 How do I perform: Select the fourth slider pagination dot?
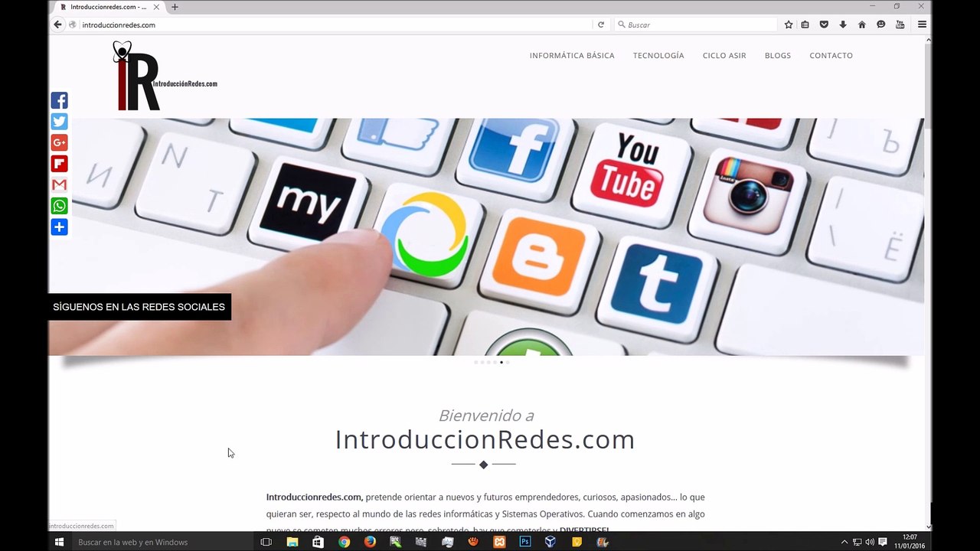tap(495, 362)
